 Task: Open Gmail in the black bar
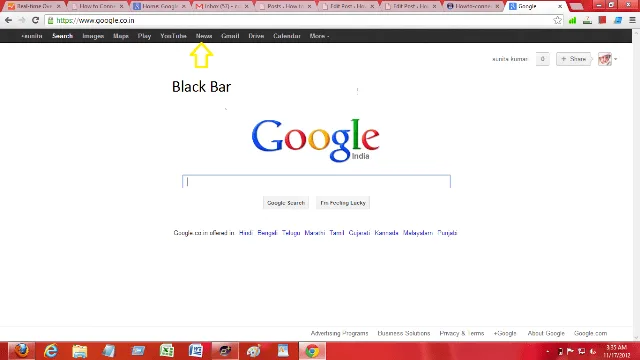230,36
